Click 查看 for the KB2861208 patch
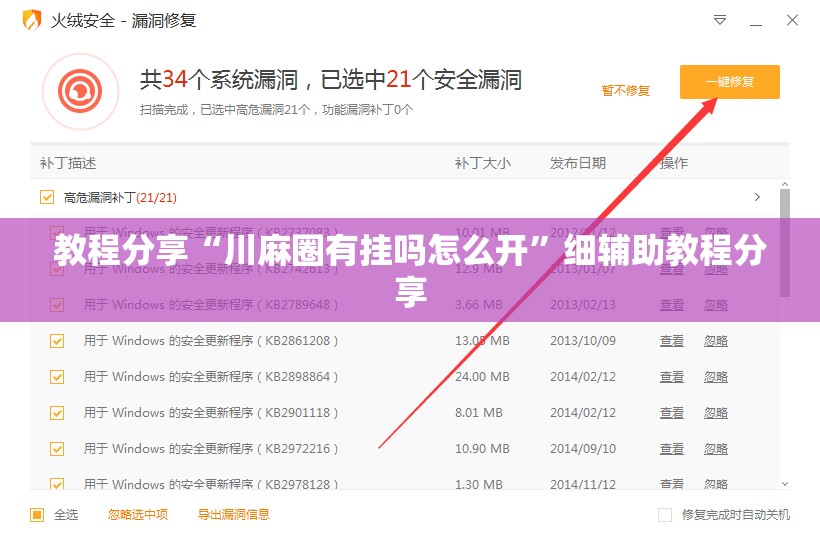The height and width of the screenshot is (540, 820). [671, 341]
